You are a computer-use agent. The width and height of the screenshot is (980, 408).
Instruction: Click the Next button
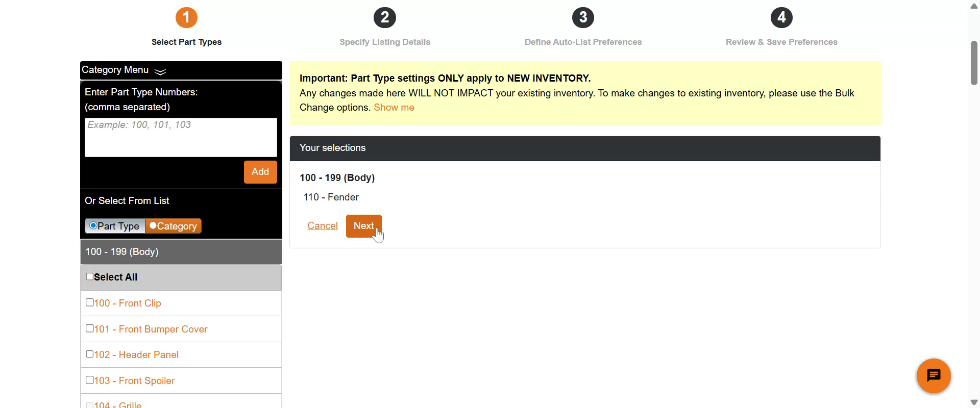pyautogui.click(x=363, y=226)
